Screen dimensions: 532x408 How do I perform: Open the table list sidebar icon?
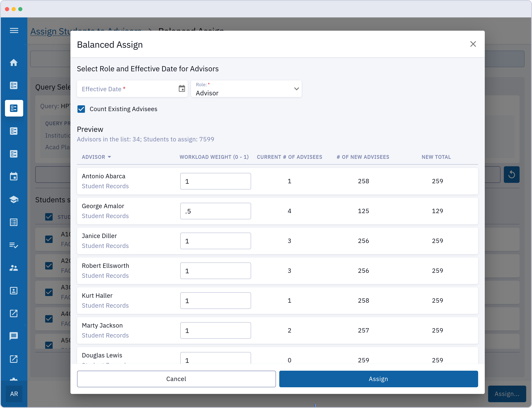point(14,222)
